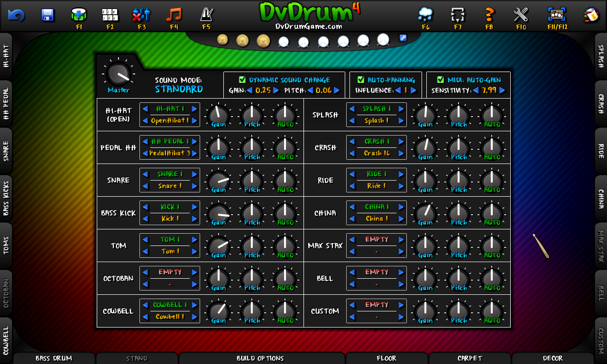Viewport: 607px width, 364px height.
Task: Open the F5 metronome icon
Action: coord(206,15)
